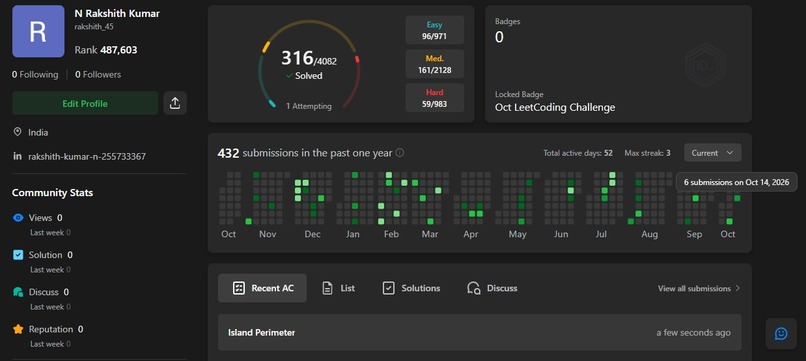Click the 316 Solved progress ring
The width and height of the screenshot is (806, 361).
[308, 64]
